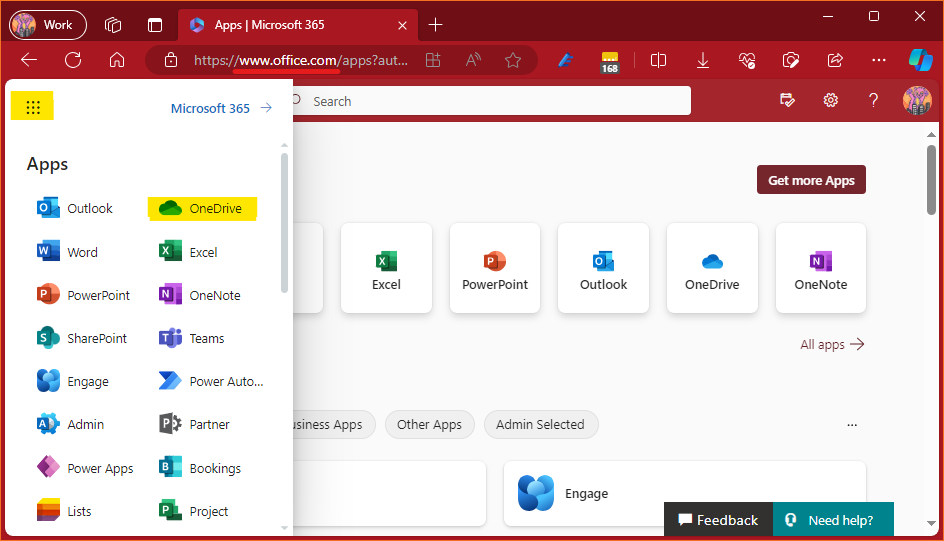Launch Excel from the app launcher panel
This screenshot has height=541, width=944.
188,252
